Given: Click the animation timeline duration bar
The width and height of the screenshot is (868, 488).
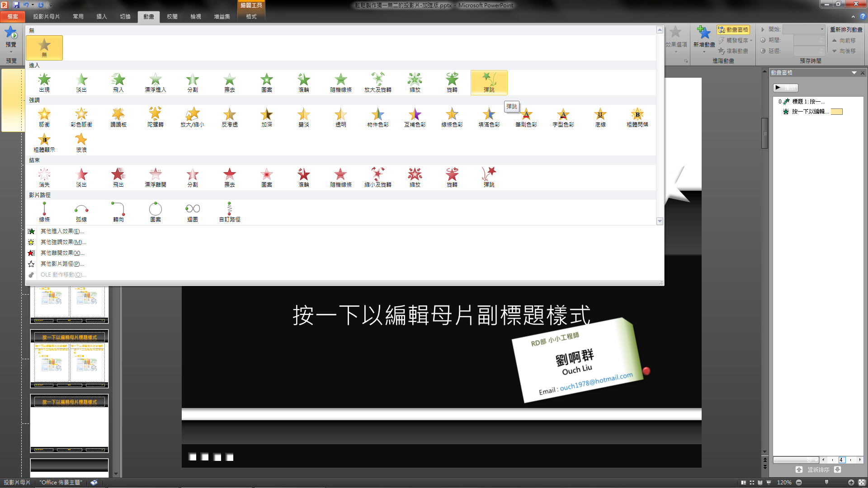Looking at the screenshot, I should 837,112.
